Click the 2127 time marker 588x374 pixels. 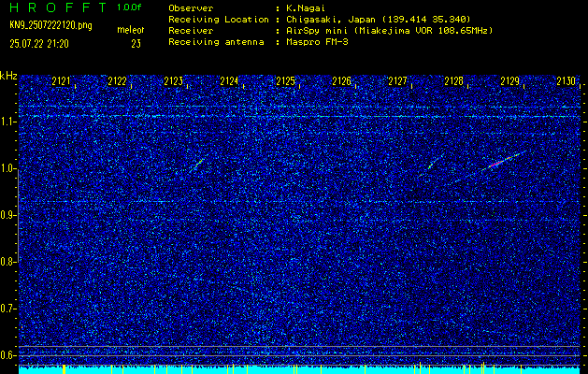click(x=397, y=81)
